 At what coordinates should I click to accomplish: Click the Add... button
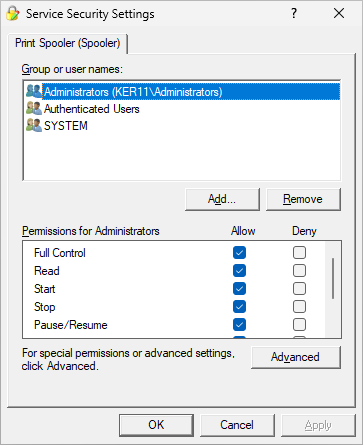tap(222, 199)
